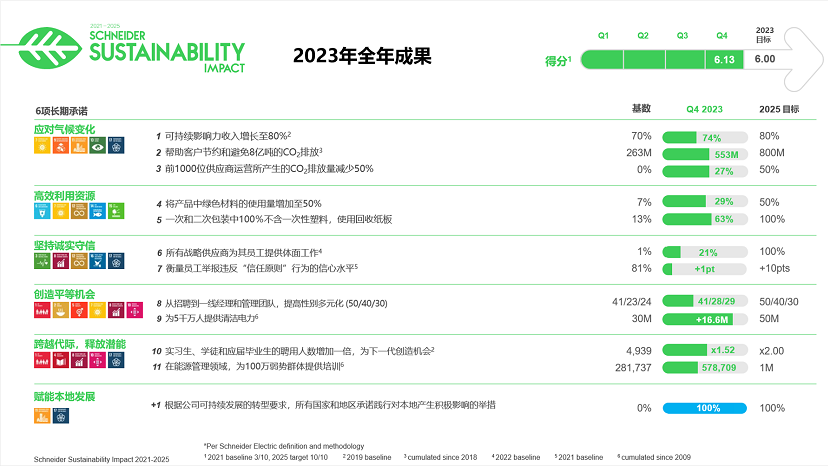Screen dimensions: 828x466
Task: Click the 2023年全年成果 title
Action: click(362, 56)
